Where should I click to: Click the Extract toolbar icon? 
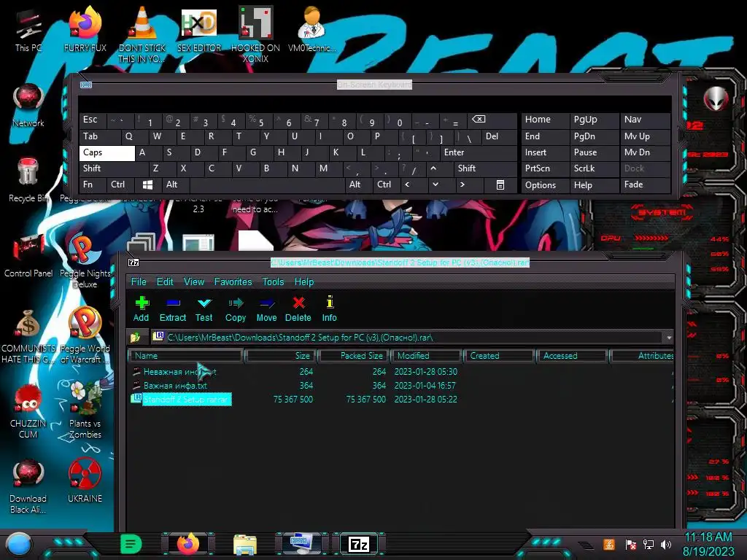coord(172,309)
